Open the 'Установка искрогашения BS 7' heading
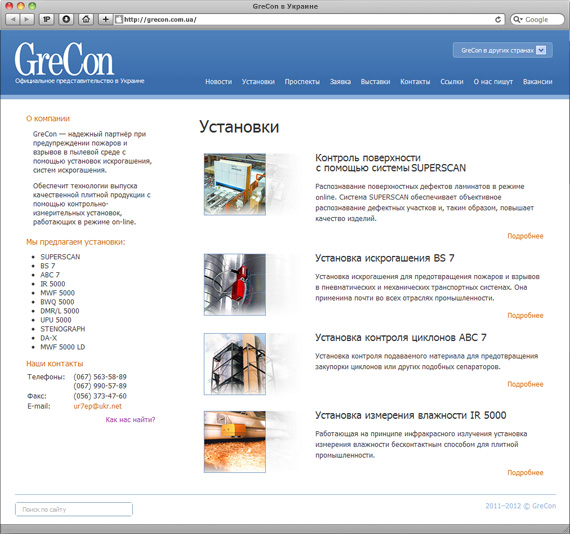This screenshot has width=570, height=534. pos(385,258)
